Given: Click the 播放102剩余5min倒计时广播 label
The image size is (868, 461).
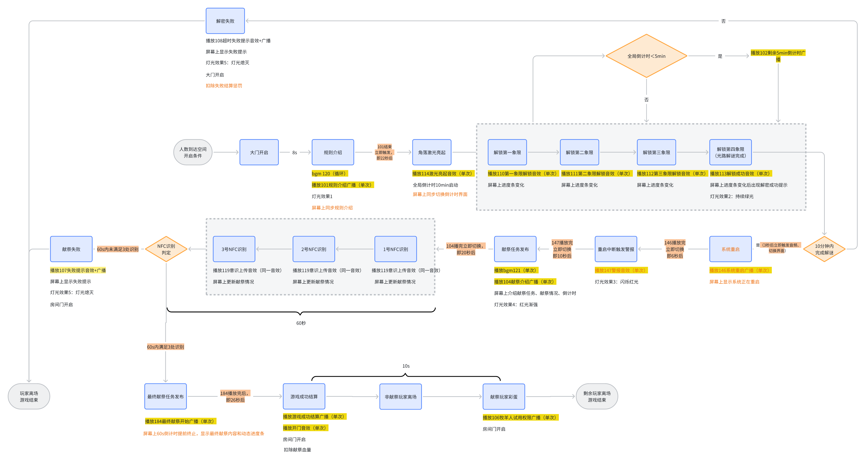Looking at the screenshot, I should (778, 56).
